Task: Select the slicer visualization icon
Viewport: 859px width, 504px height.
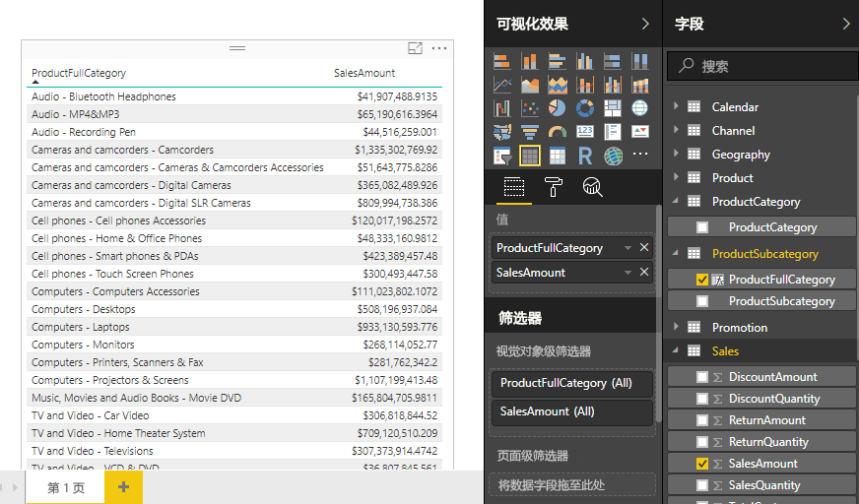Action: pyautogui.click(x=502, y=156)
